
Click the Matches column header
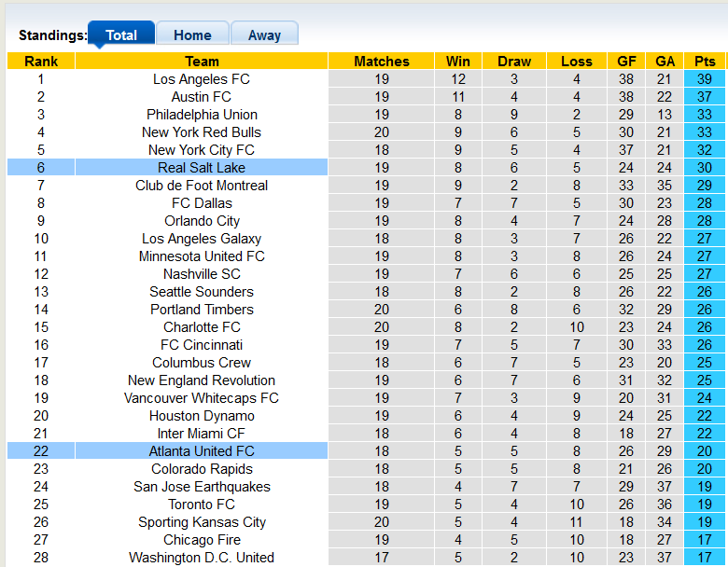(382, 62)
